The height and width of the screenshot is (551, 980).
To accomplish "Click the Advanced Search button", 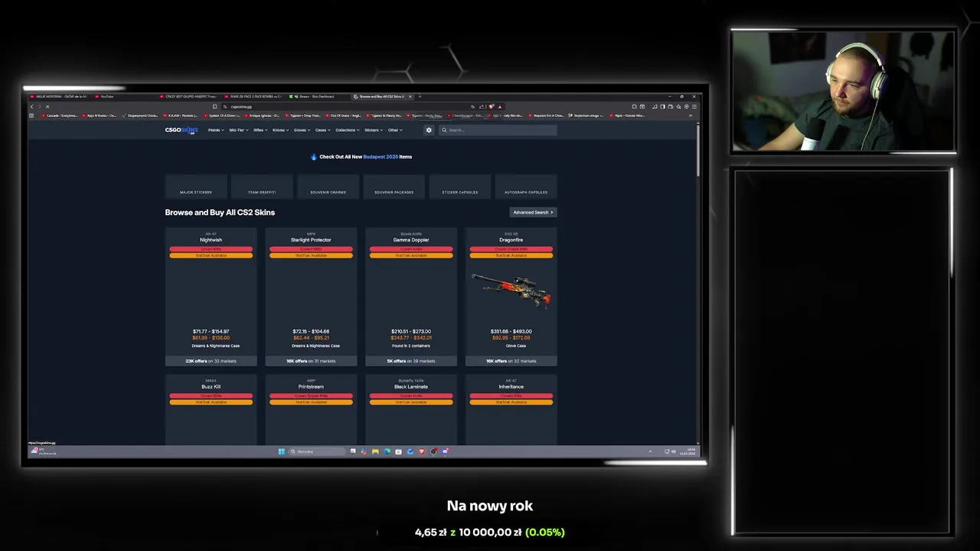I will (x=533, y=212).
